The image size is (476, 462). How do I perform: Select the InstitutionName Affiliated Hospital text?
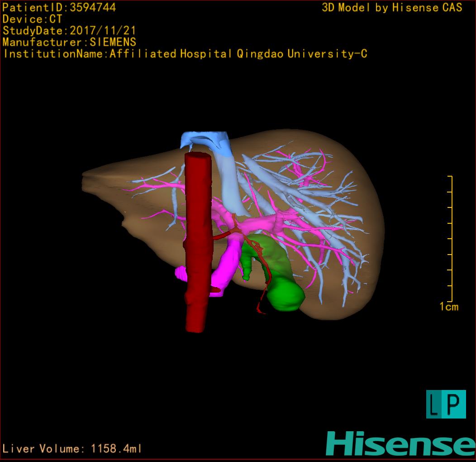tap(185, 54)
